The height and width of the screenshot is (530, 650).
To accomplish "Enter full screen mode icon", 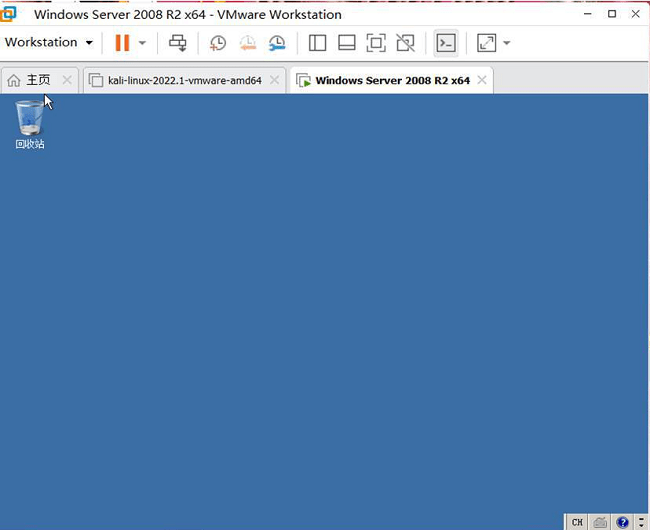I will 376,43.
